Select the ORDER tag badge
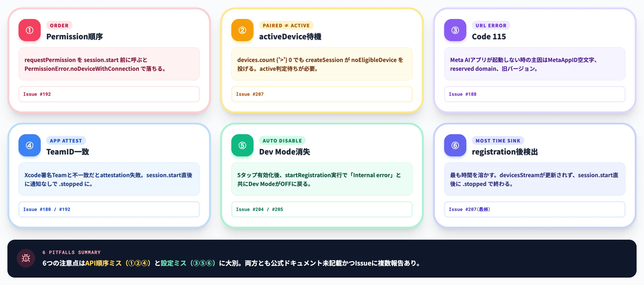The image size is (644, 285). pyautogui.click(x=59, y=25)
